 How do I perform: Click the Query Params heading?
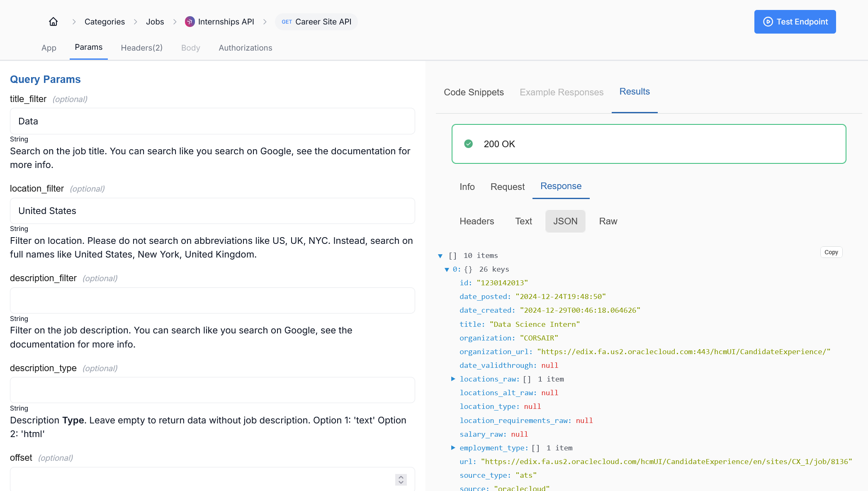pos(45,79)
